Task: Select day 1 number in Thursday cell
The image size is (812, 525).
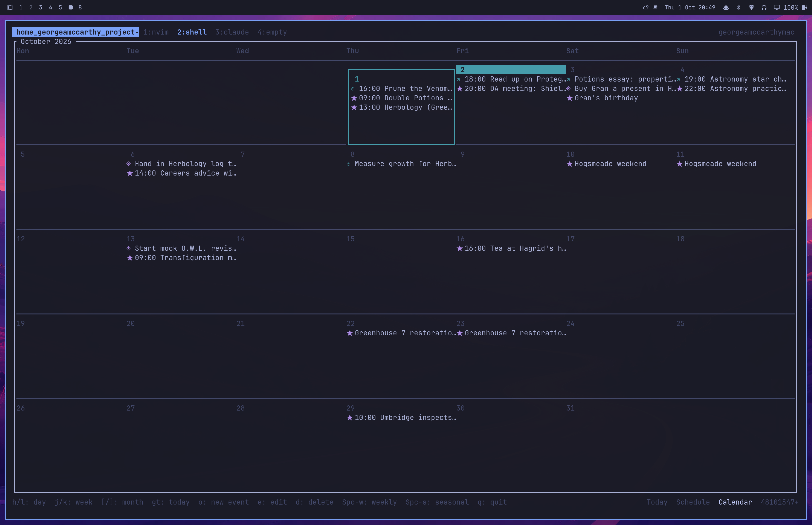Action: [357, 79]
